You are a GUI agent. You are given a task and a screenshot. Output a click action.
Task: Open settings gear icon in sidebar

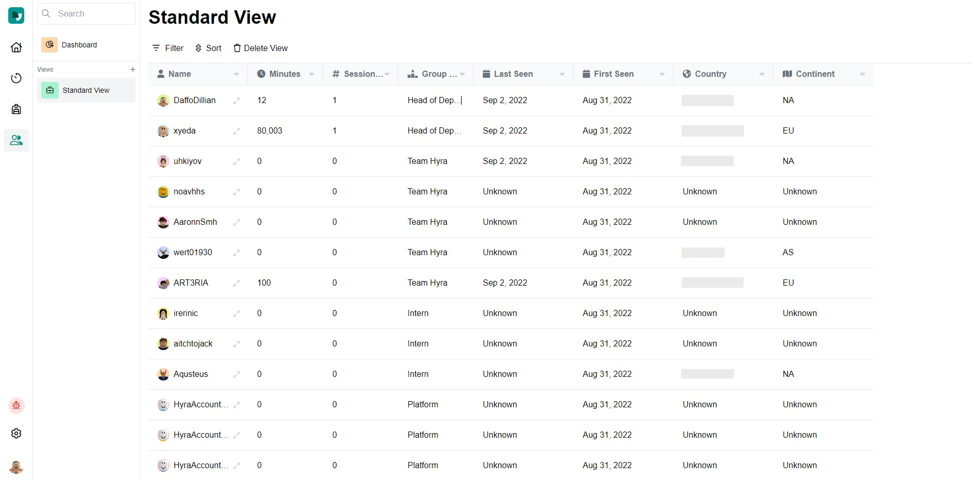tap(16, 434)
